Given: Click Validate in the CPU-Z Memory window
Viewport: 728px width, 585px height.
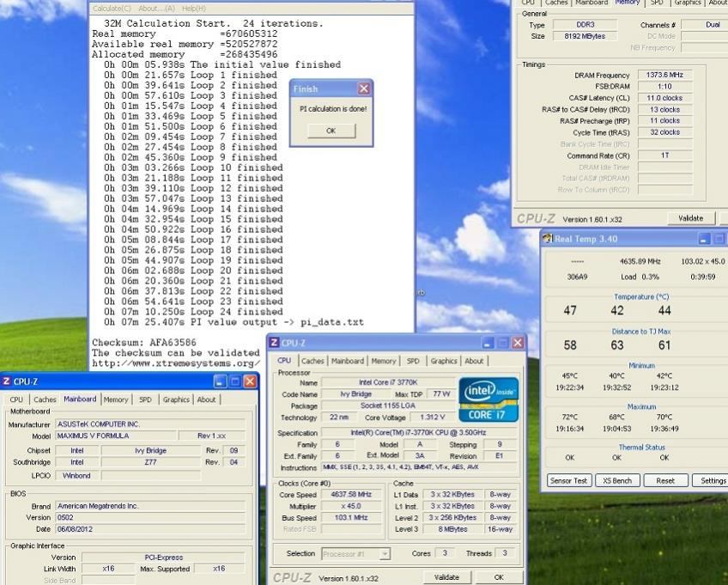Looking at the screenshot, I should tap(691, 218).
